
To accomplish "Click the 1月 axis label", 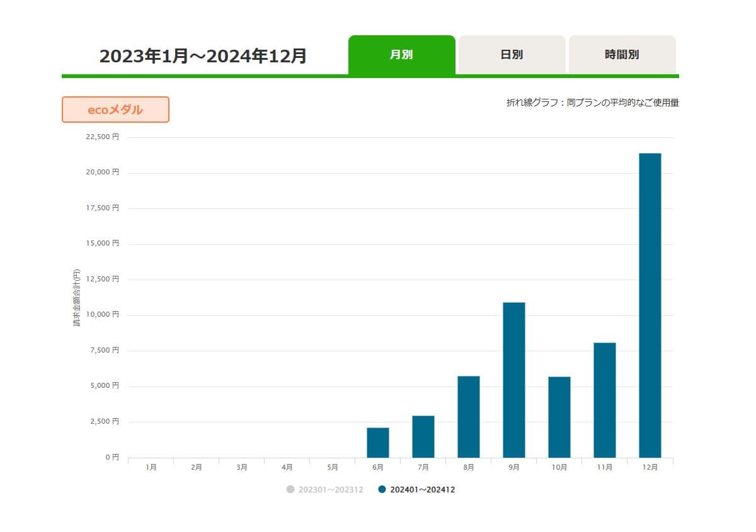I will point(151,467).
